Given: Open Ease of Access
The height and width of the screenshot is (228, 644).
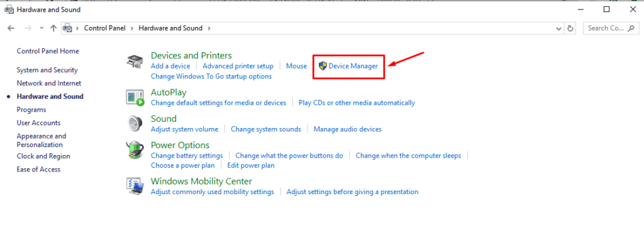Looking at the screenshot, I should [x=38, y=170].
